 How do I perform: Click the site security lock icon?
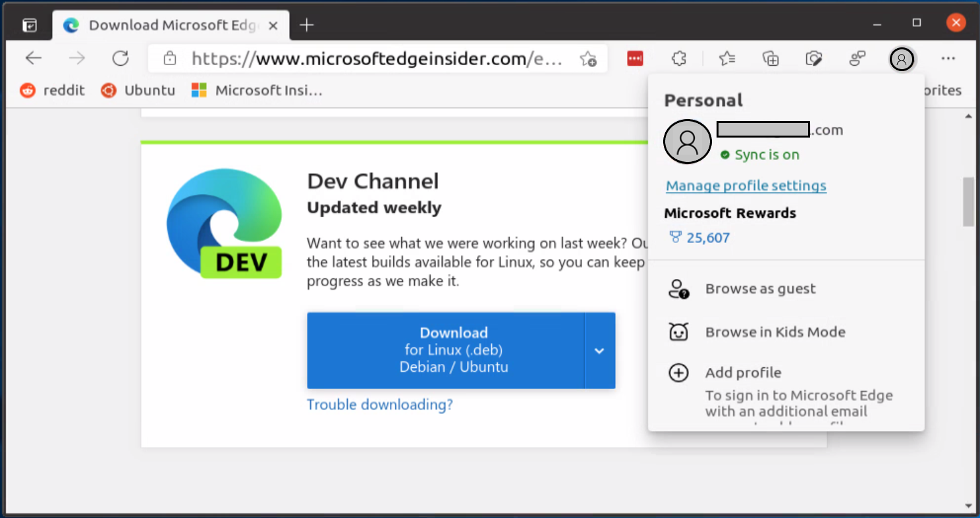coord(169,59)
